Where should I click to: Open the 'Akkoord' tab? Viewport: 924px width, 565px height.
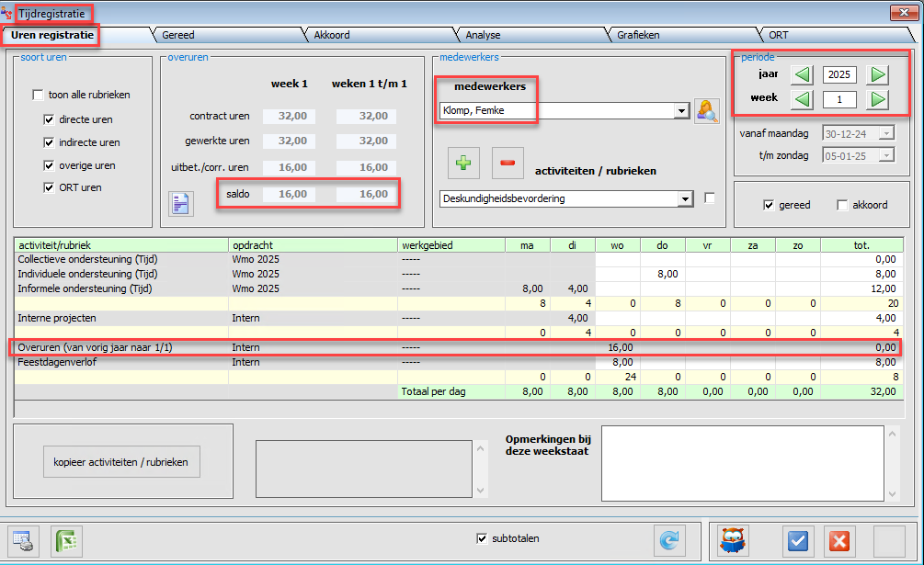click(332, 35)
